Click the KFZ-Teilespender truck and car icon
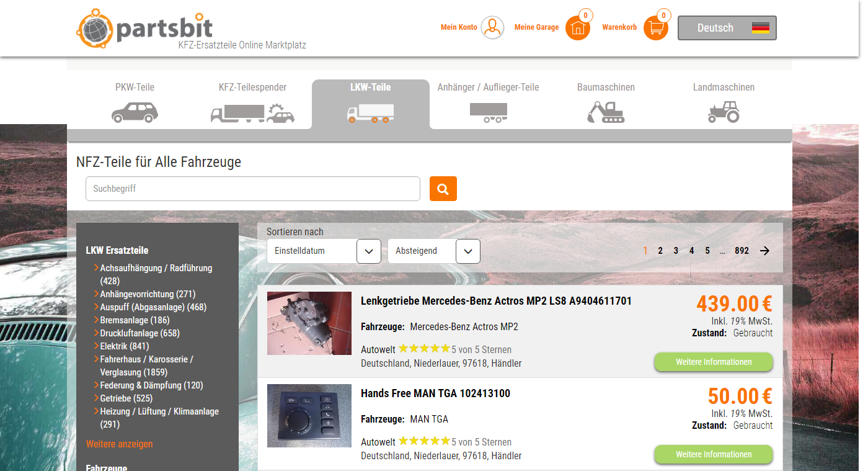 click(x=252, y=113)
